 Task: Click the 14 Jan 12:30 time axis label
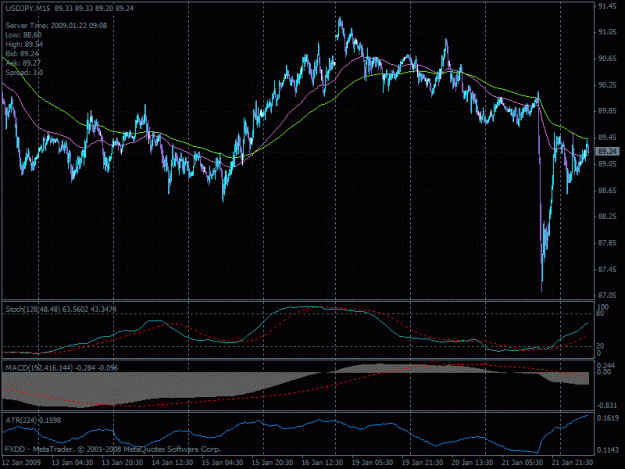coord(173,462)
